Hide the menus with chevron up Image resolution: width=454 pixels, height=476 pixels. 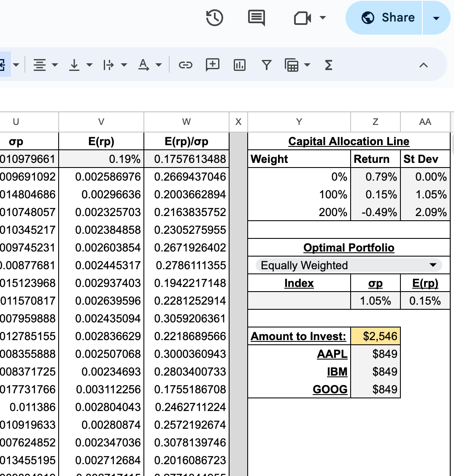(424, 65)
